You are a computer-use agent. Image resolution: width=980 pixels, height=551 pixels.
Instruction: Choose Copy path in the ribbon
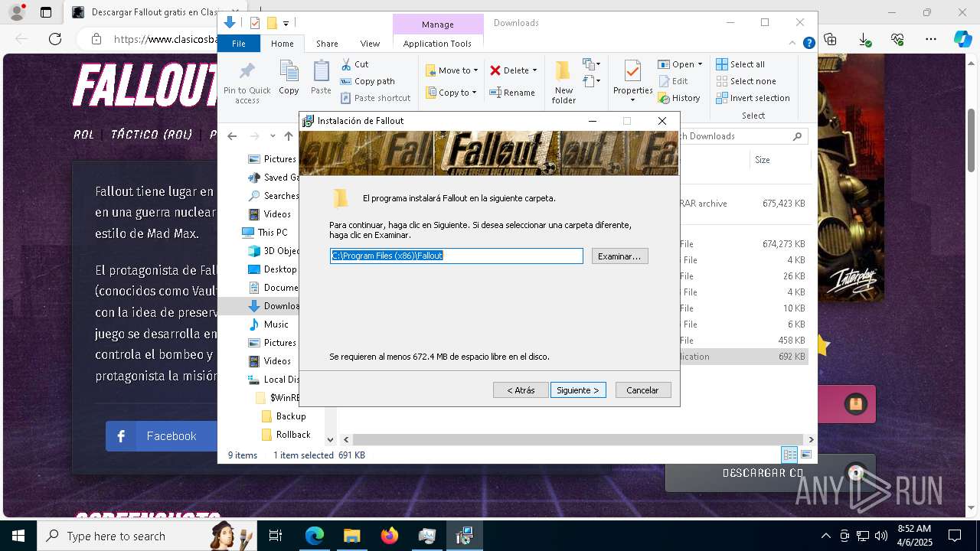(x=367, y=81)
